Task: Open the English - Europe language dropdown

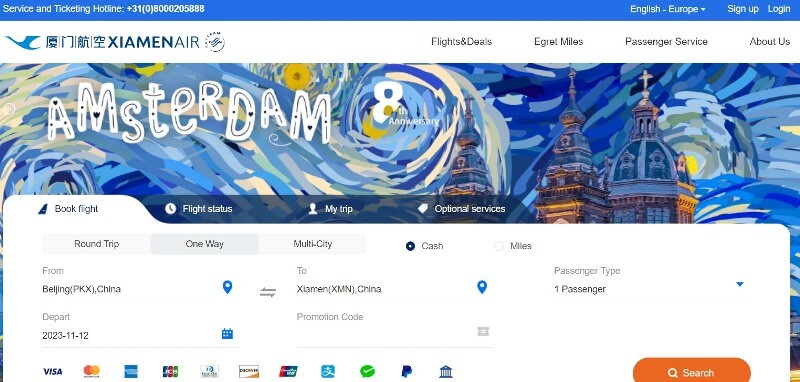Action: [x=667, y=9]
